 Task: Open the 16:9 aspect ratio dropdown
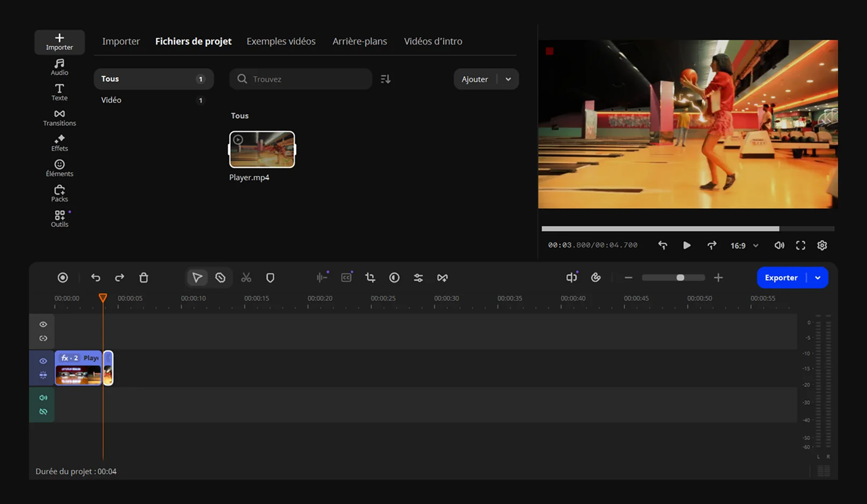point(744,245)
